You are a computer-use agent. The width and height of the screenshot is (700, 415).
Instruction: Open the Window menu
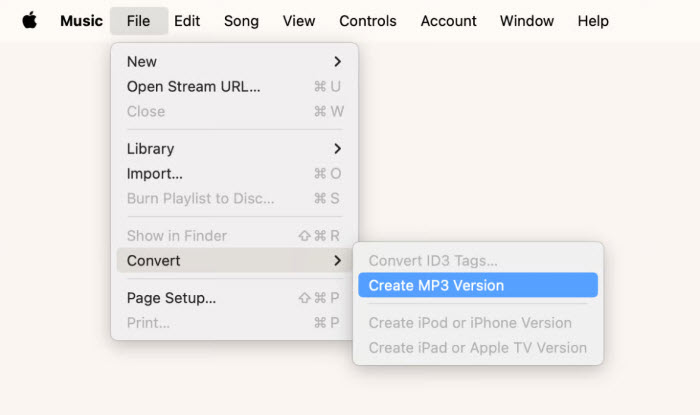tap(527, 21)
